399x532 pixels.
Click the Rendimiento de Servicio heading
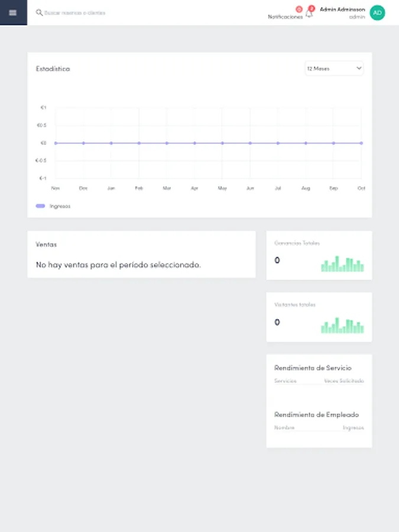tap(313, 368)
